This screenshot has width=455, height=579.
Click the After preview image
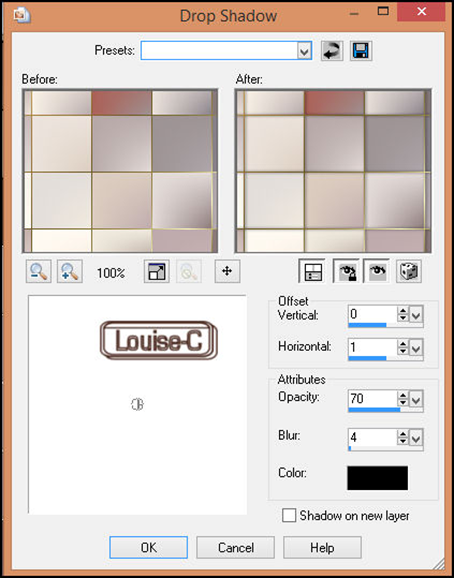click(333, 171)
